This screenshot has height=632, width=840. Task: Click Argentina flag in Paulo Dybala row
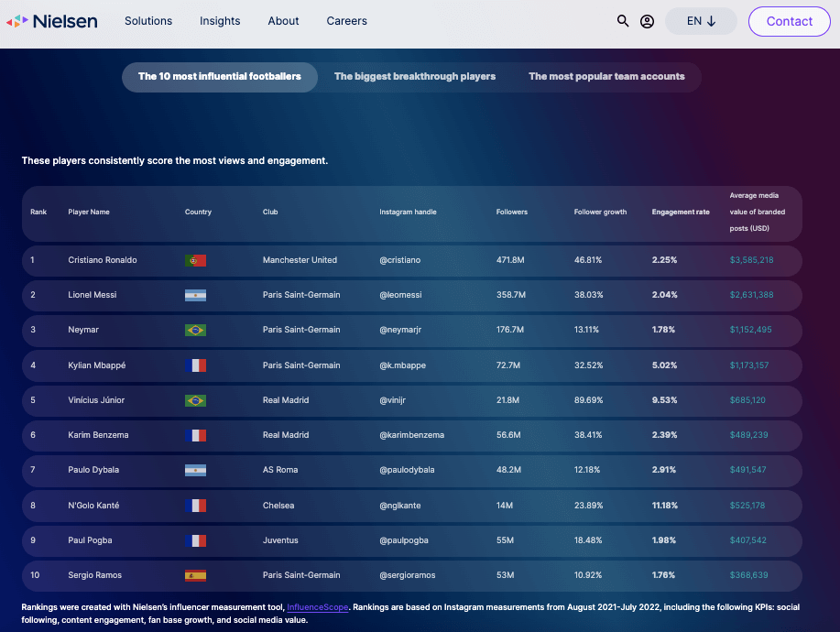[x=195, y=470]
